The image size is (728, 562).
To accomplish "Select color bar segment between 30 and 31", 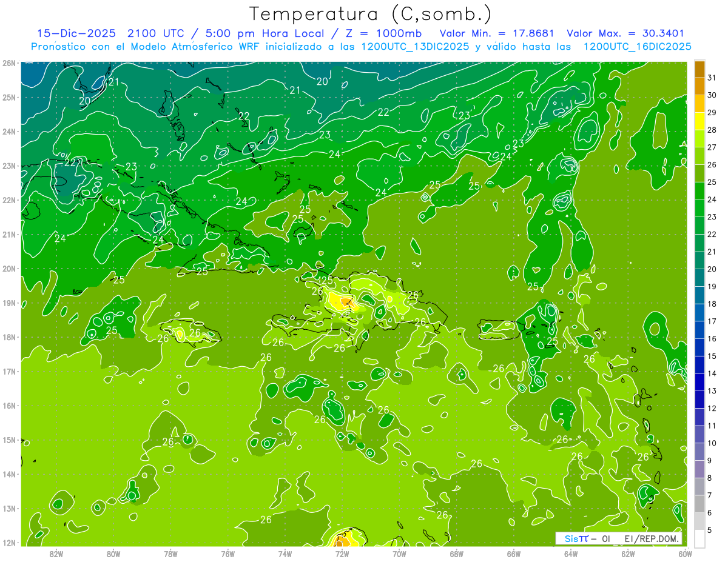I will (x=699, y=87).
